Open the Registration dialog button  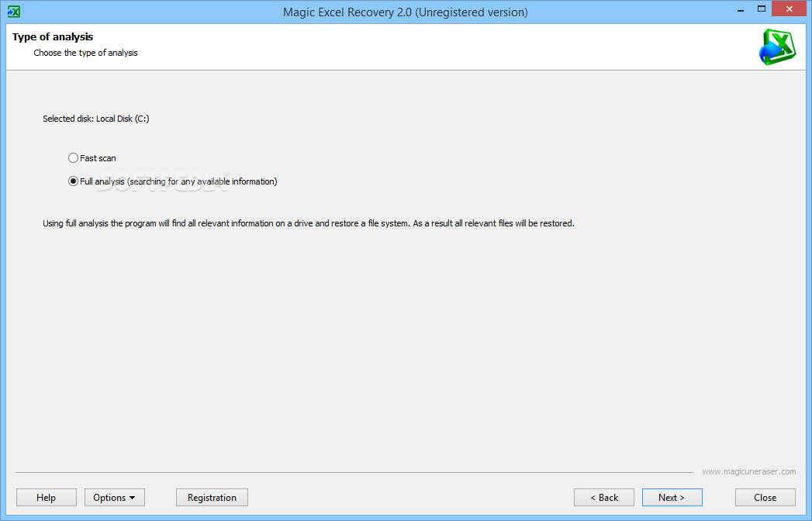(x=212, y=497)
